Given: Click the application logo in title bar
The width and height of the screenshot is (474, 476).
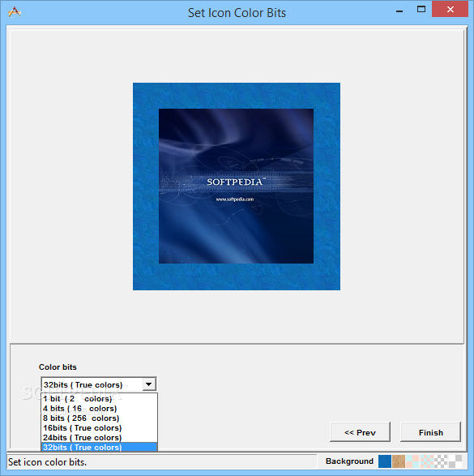Looking at the screenshot, I should coord(15,12).
